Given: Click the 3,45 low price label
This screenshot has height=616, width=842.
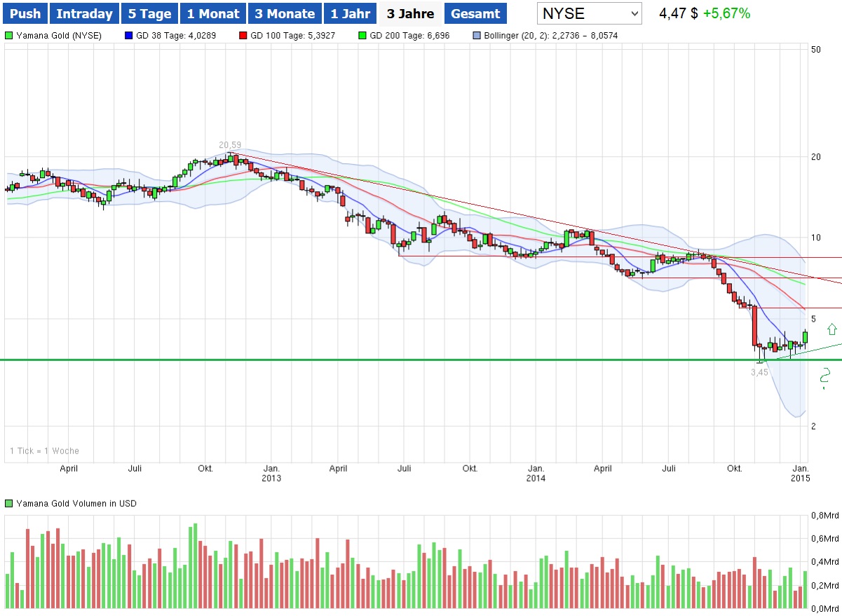Looking at the screenshot, I should [759, 372].
